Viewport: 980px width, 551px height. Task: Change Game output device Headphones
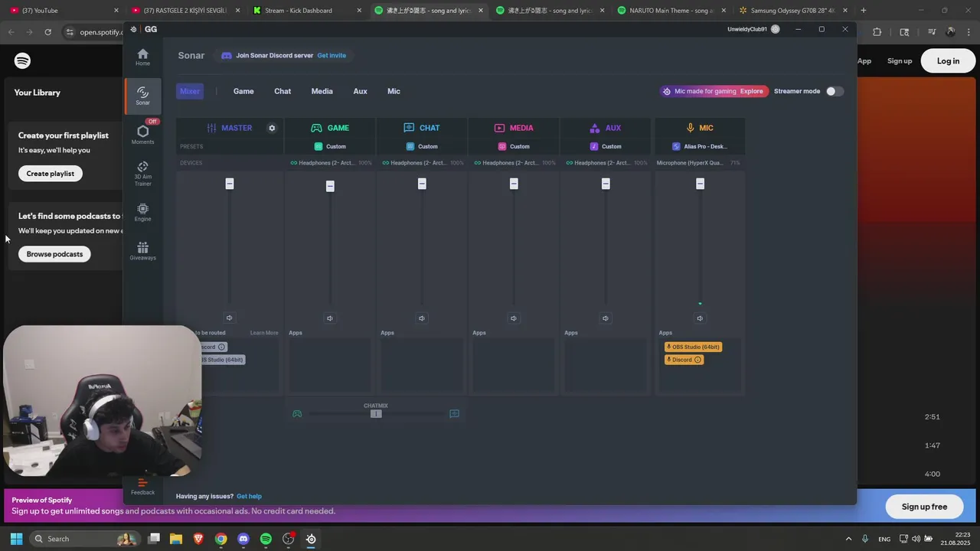(x=331, y=163)
